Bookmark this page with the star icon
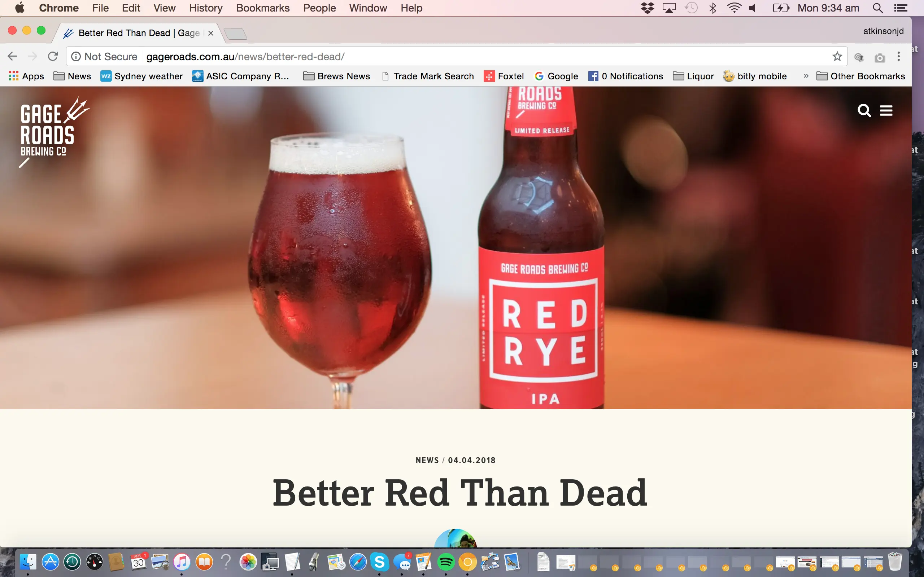The height and width of the screenshot is (577, 924). click(837, 57)
